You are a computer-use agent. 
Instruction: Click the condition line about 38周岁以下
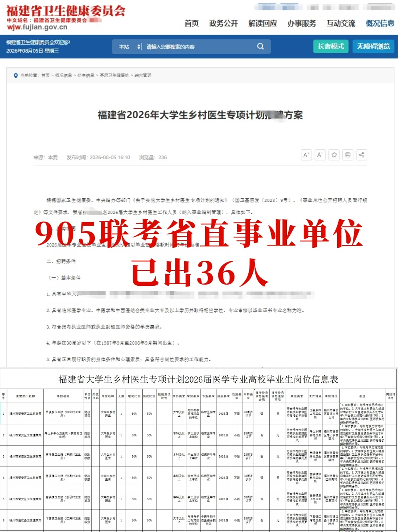click(113, 343)
